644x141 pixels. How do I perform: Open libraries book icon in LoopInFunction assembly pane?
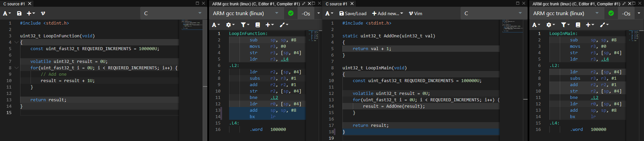click(258, 25)
